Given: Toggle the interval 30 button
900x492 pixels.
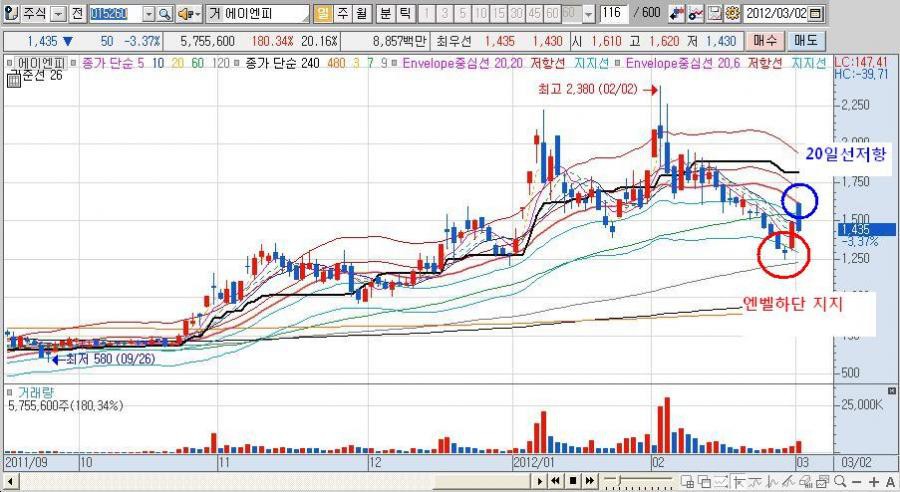Looking at the screenshot, I should [516, 14].
